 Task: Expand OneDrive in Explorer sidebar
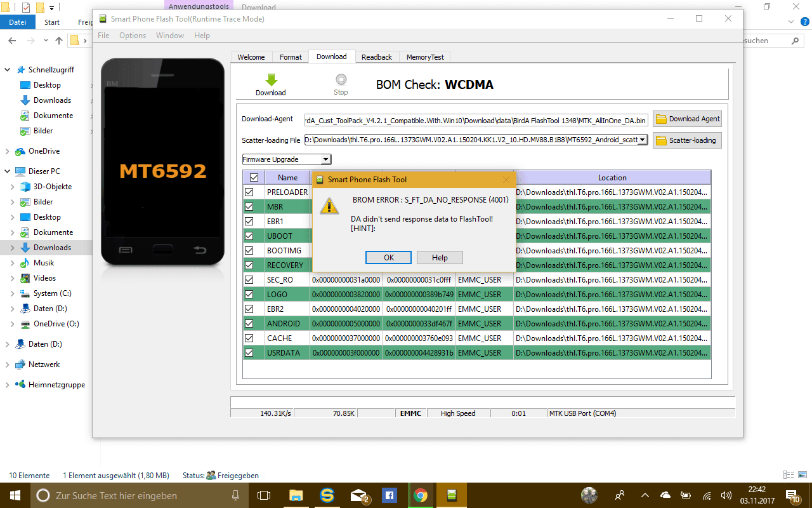tap(8, 151)
